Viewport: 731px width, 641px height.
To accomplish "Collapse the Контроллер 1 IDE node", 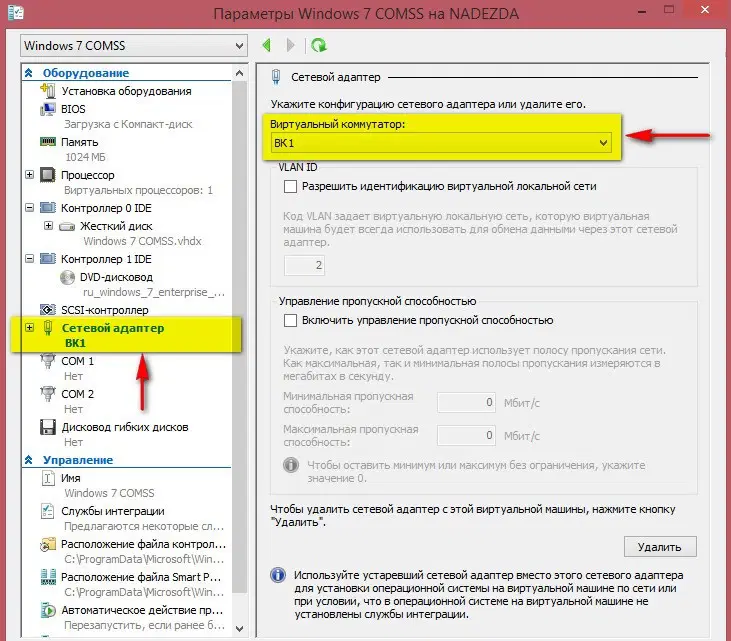I will click(29, 259).
